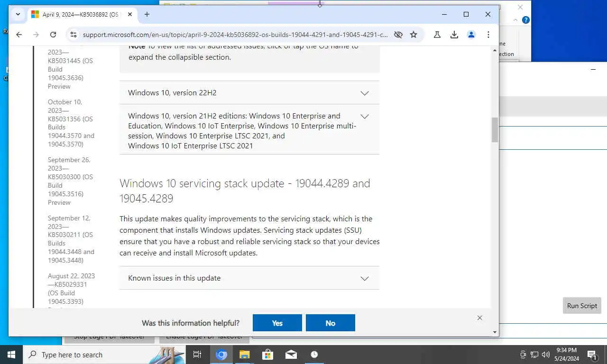Open Chrome Labs flask icon
The width and height of the screenshot is (607, 364).
tap(437, 35)
